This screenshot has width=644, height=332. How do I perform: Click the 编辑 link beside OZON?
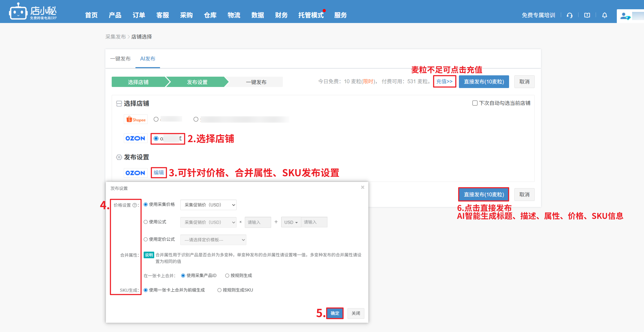click(159, 173)
